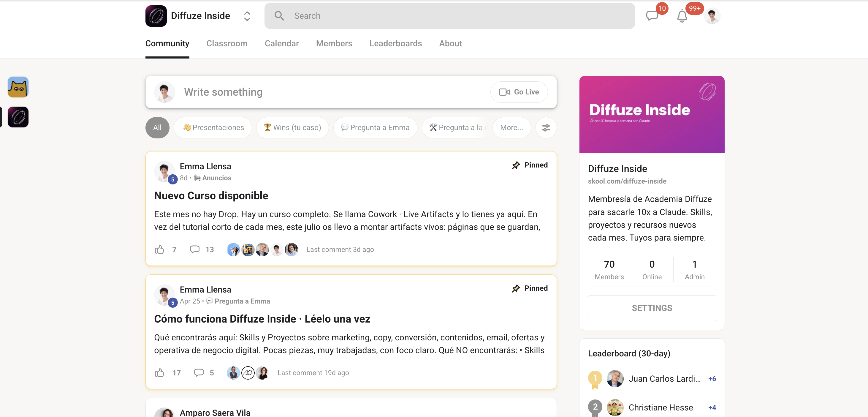Switch to the Community tab
Viewport: 868px width, 417px height.
point(167,43)
